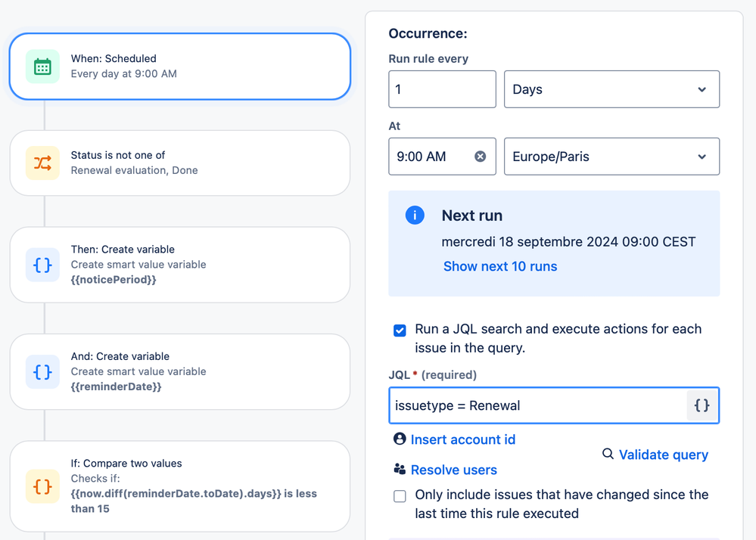Click Insert account id link
The height and width of the screenshot is (540, 756).
pos(462,439)
